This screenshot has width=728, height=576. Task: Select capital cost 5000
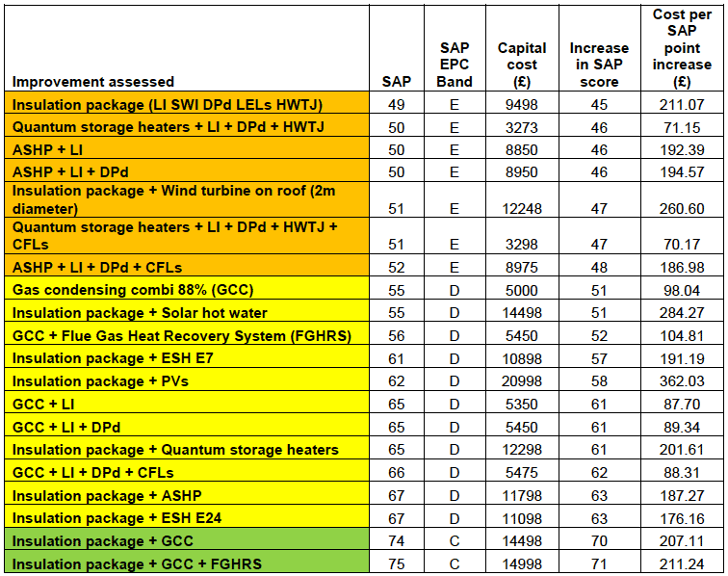[x=522, y=290]
